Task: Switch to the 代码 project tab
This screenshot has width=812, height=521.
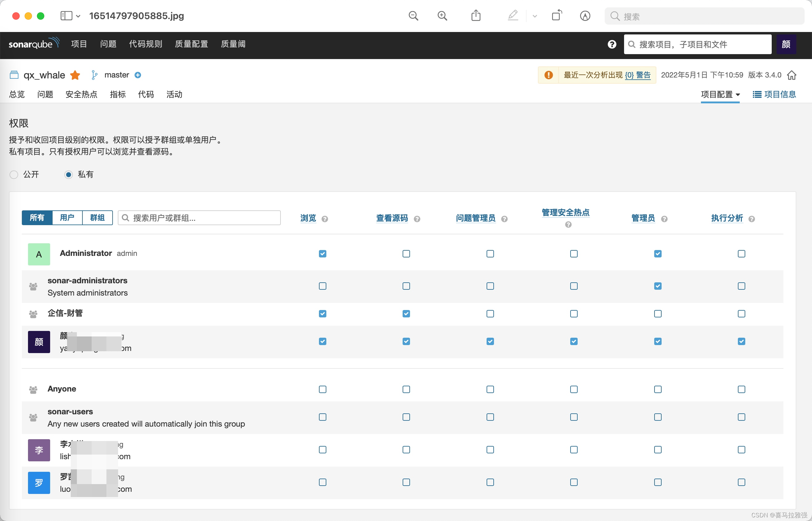Action: tap(146, 94)
